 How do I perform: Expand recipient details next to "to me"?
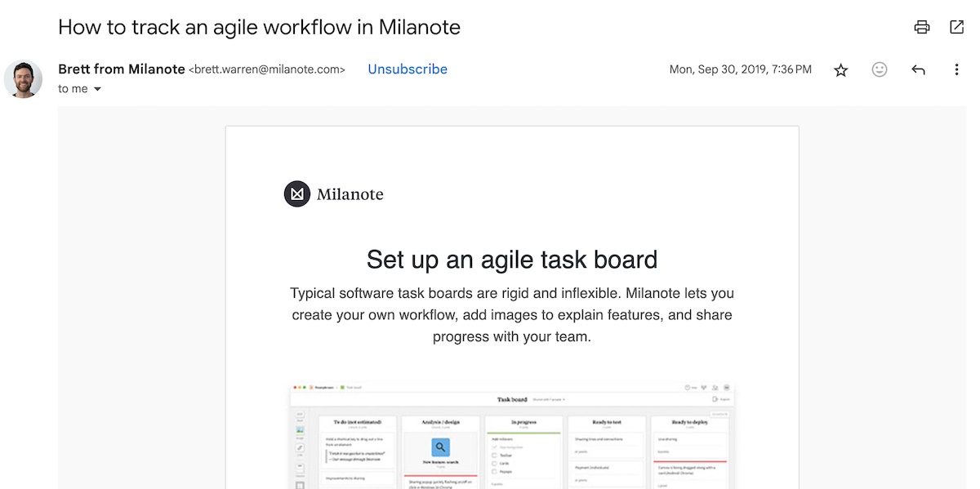click(x=97, y=89)
